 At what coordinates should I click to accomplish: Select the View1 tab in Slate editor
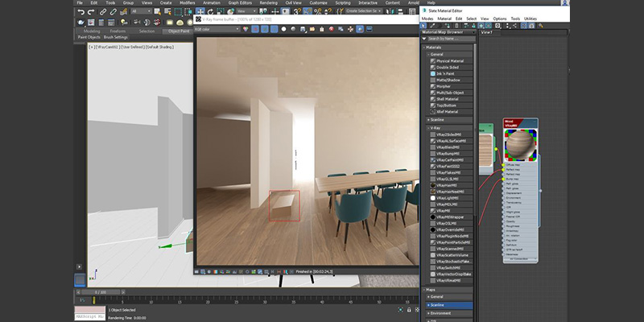pyautogui.click(x=489, y=32)
